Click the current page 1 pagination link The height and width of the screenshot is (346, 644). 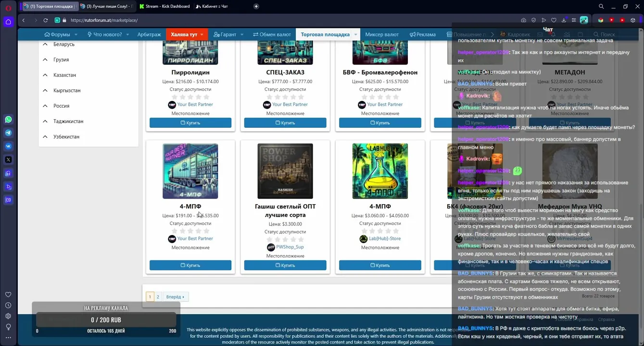[150, 297]
